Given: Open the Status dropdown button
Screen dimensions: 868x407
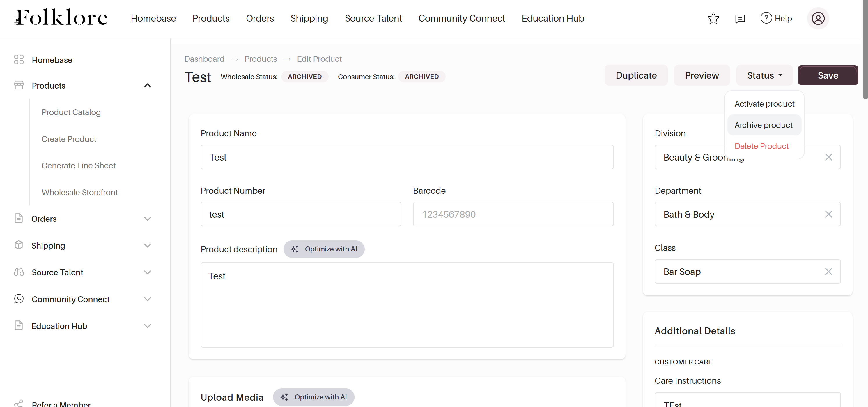Looking at the screenshot, I should (764, 75).
